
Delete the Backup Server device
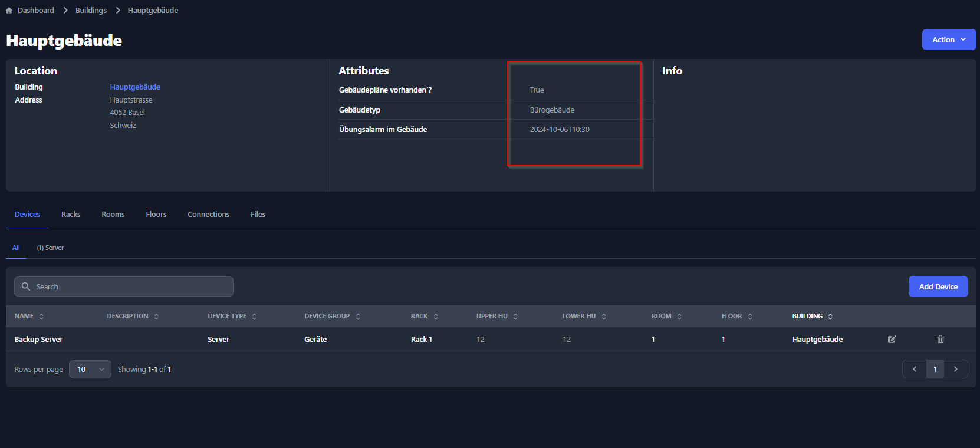pyautogui.click(x=940, y=340)
